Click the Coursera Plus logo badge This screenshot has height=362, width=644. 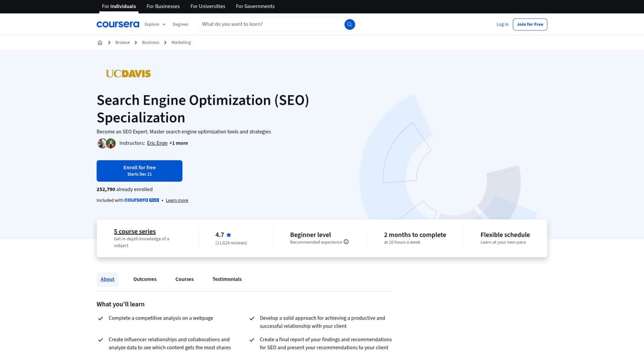click(141, 200)
